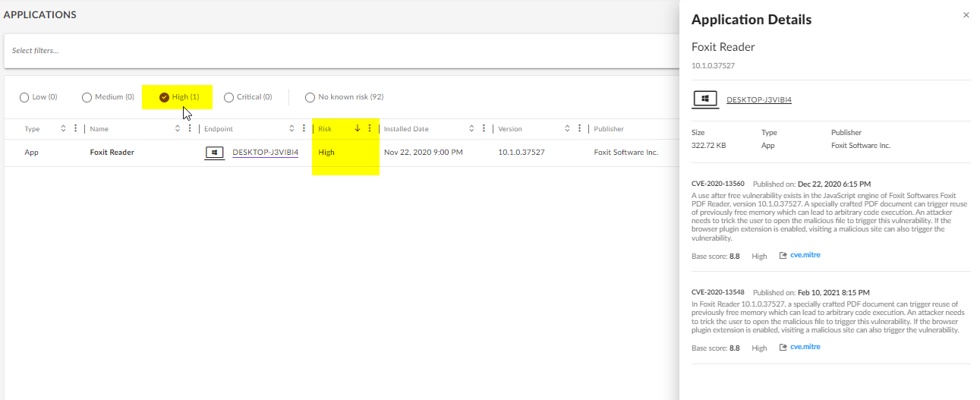Click the Nov 22, 2020 9:00 PM cell

424,153
